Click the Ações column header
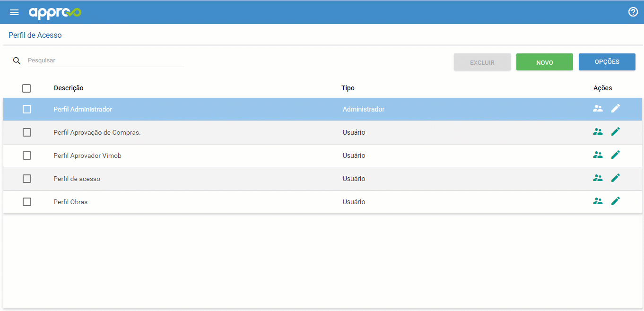The height and width of the screenshot is (311, 644). [x=603, y=88]
